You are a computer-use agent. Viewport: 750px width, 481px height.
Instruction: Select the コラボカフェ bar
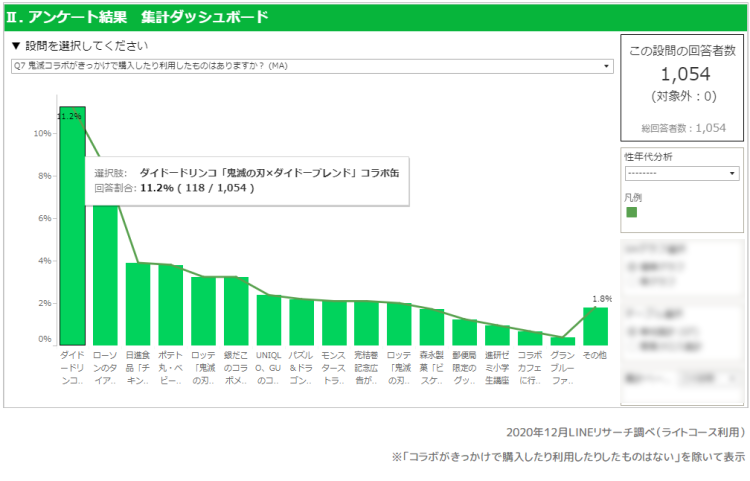[x=530, y=338]
